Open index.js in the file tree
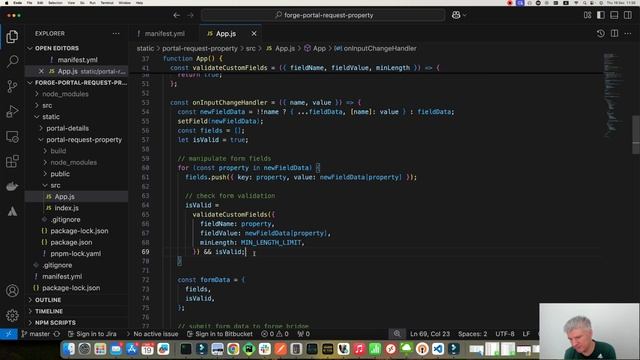 click(67, 208)
